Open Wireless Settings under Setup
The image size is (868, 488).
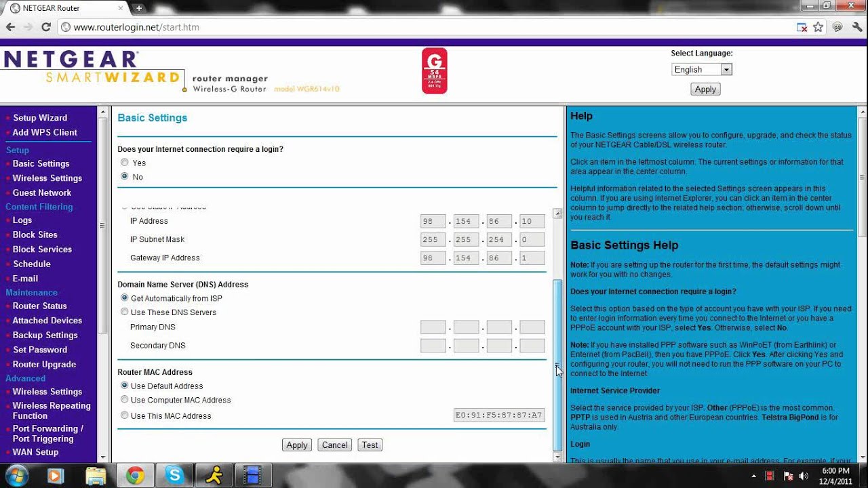pyautogui.click(x=47, y=178)
